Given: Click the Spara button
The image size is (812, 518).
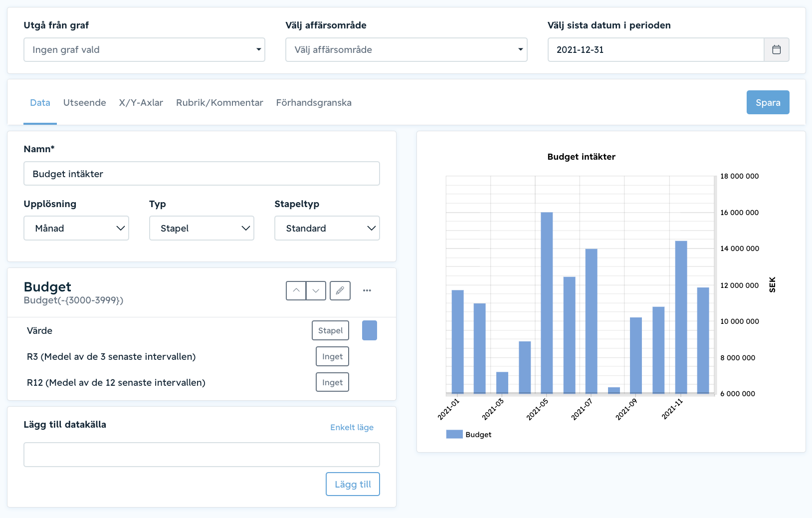Looking at the screenshot, I should click(768, 102).
